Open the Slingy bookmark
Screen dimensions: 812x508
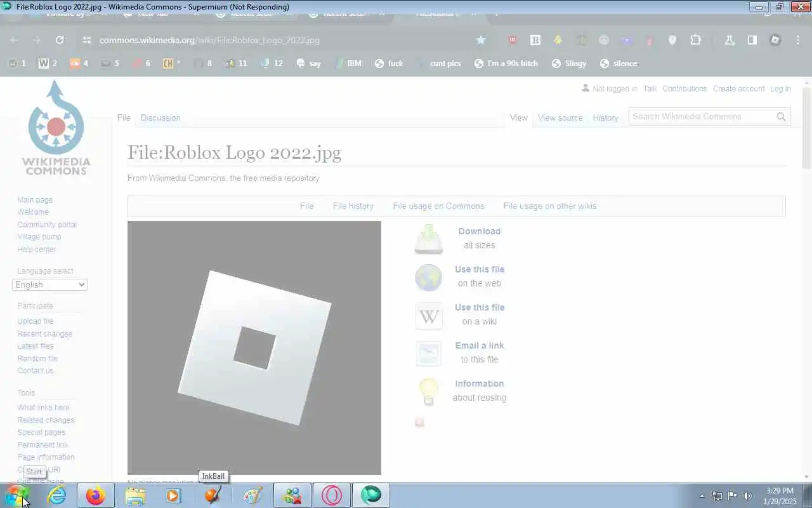(569, 63)
